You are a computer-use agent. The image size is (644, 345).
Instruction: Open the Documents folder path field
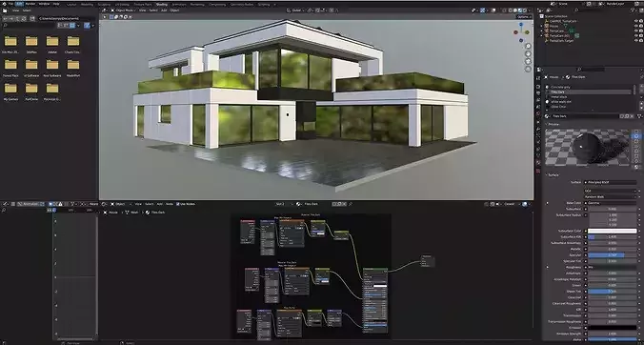(66, 18)
